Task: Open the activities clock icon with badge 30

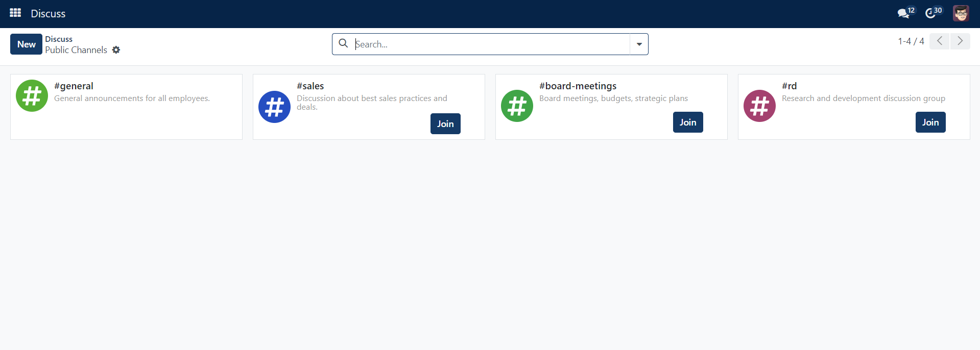Action: (933, 13)
